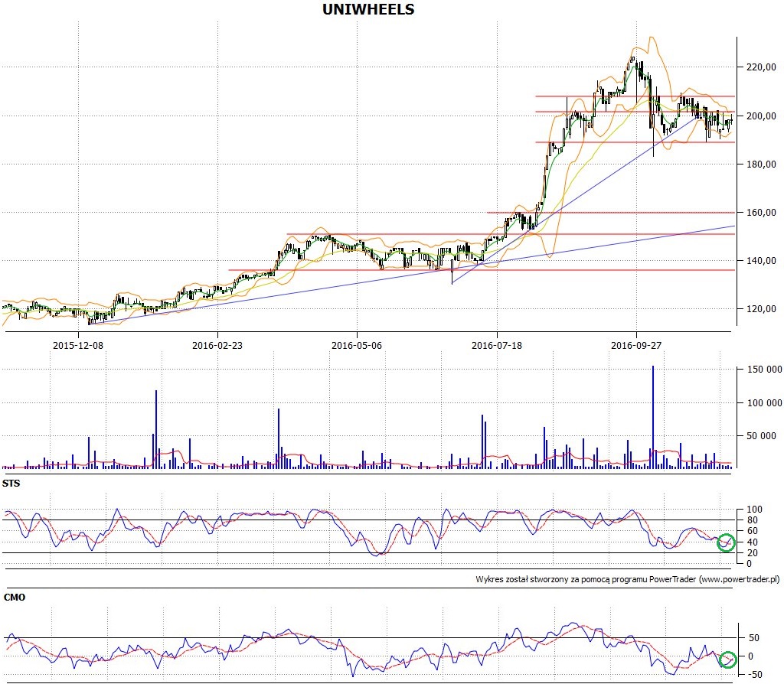Select the 50 label on CMO axis
The image size is (784, 684).
point(754,638)
